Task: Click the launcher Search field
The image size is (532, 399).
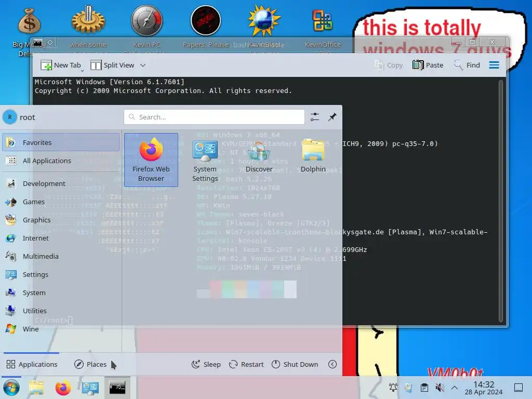Action: pos(214,117)
